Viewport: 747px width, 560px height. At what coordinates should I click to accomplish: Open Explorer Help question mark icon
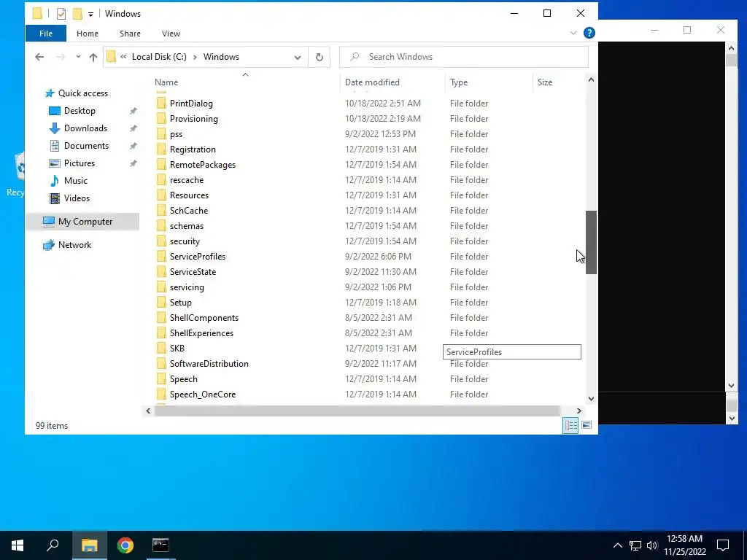[x=589, y=33]
